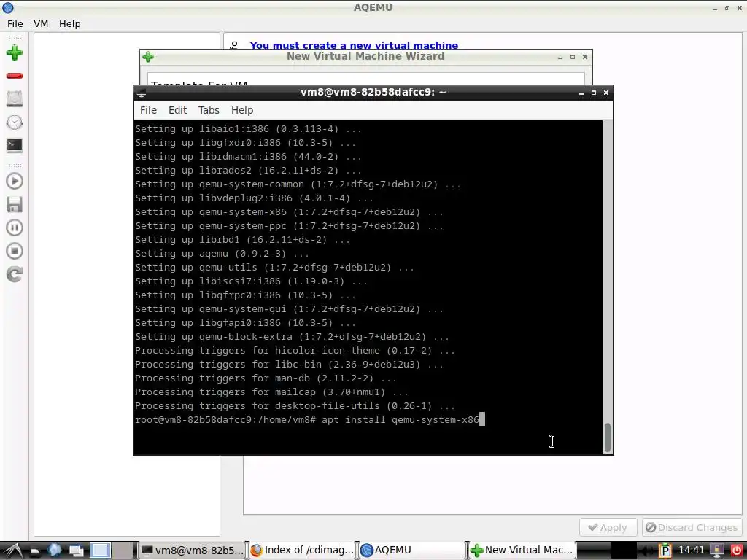The image size is (747, 560).
Task: Click the P tray icon on taskbar
Action: click(x=665, y=551)
